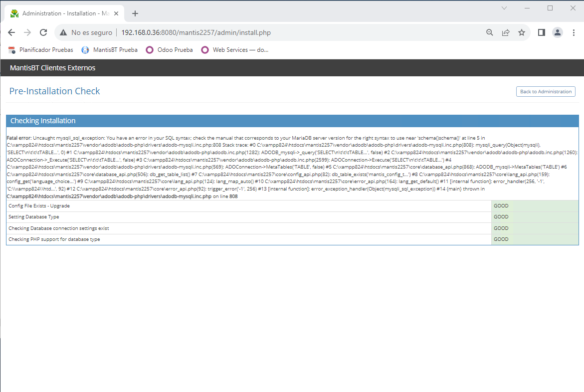Image resolution: width=584 pixels, height=392 pixels.
Task: Click the URL address field
Action: click(x=299, y=32)
